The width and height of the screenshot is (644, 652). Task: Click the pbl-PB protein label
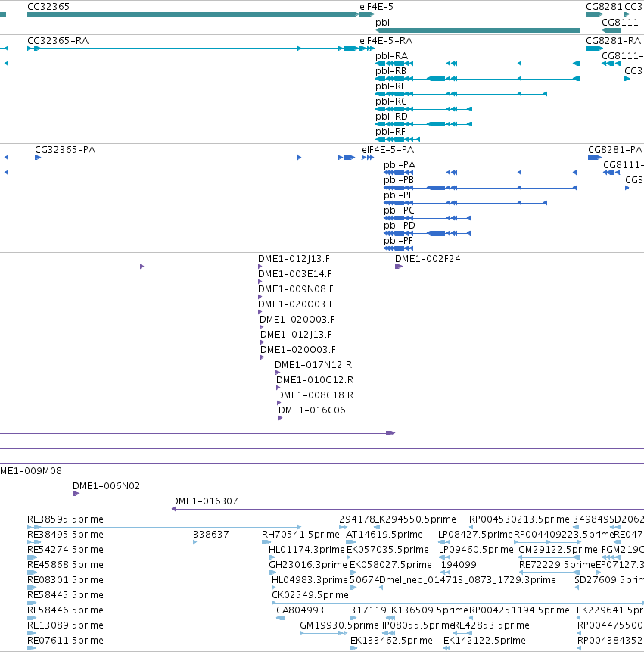[x=399, y=180]
